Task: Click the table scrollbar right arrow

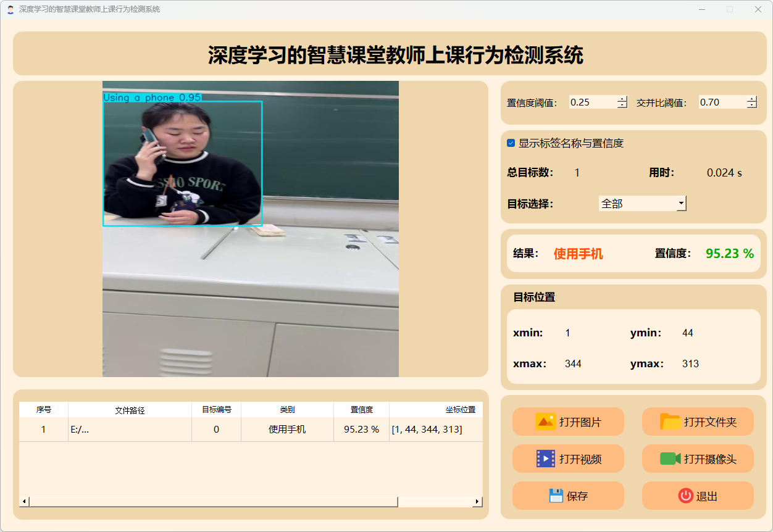Action: (x=477, y=502)
